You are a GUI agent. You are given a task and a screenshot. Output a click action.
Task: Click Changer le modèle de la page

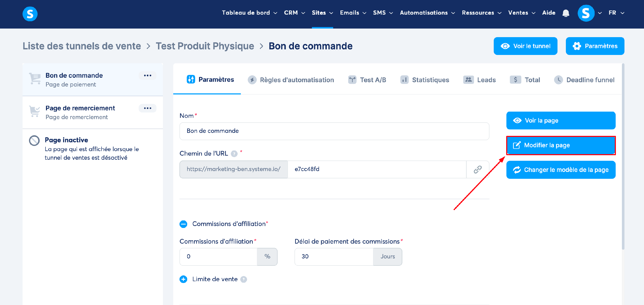(561, 170)
